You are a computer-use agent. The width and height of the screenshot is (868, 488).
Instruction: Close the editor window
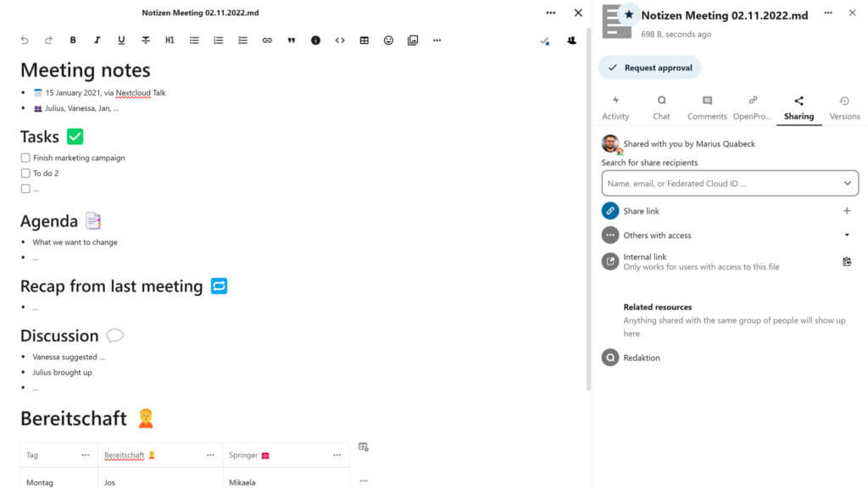point(578,13)
